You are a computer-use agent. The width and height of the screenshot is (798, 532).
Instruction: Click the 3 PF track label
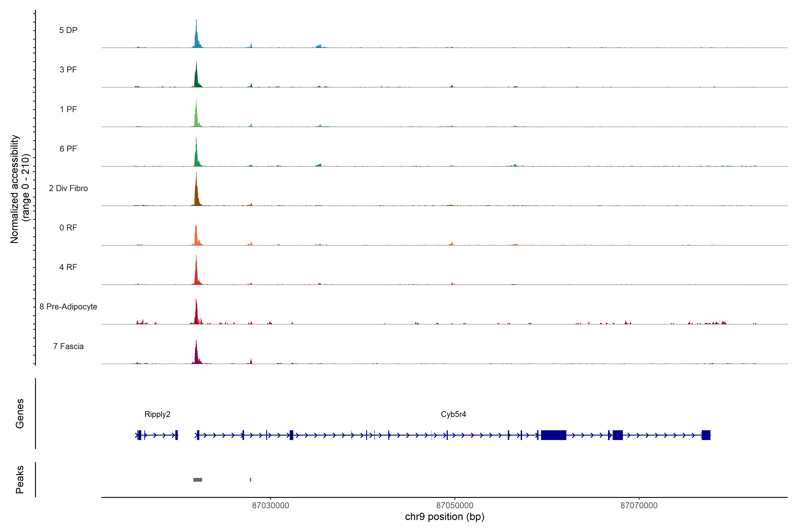(68, 70)
